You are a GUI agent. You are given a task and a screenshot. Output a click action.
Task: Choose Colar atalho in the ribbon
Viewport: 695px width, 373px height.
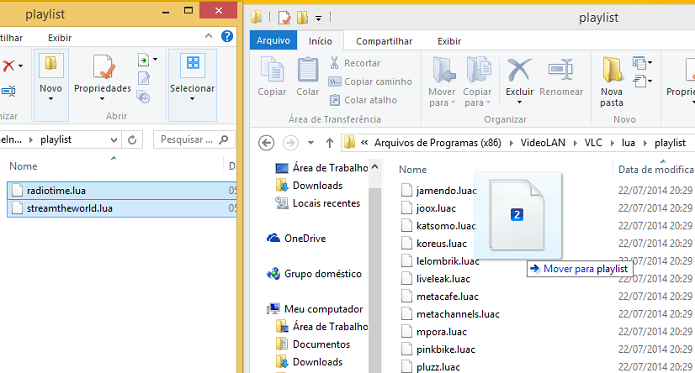click(363, 100)
